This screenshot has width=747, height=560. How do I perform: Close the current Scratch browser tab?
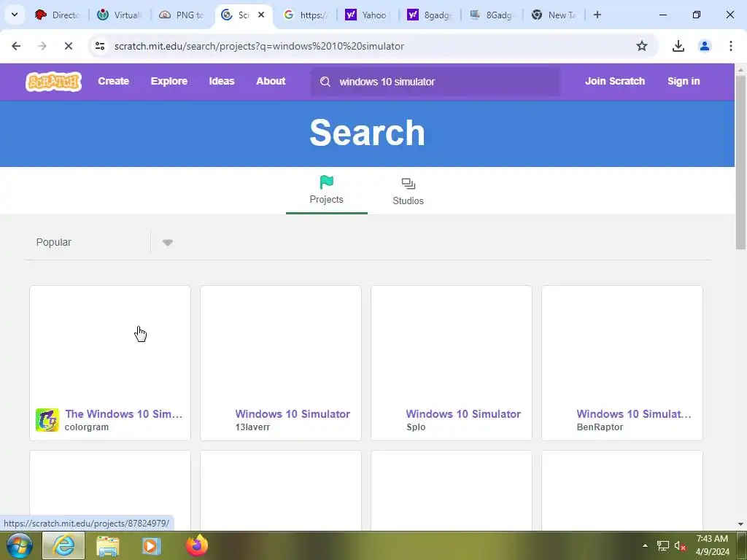point(261,15)
